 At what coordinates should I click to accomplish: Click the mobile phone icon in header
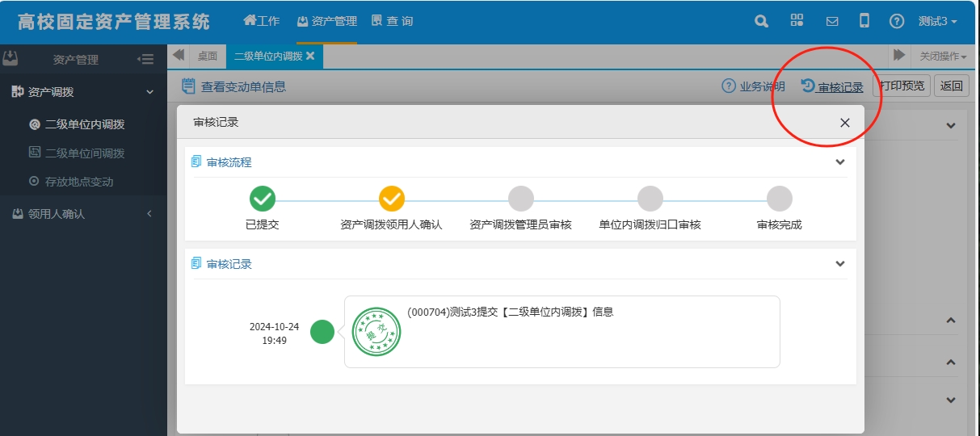coord(864,21)
